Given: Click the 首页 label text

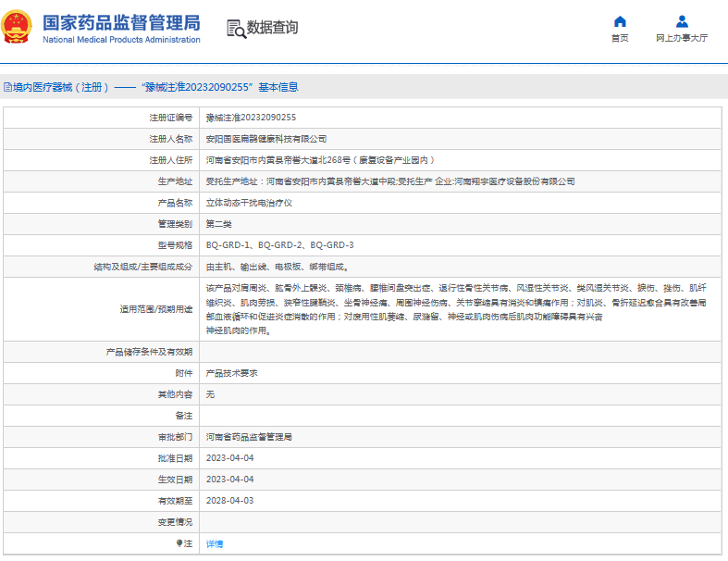Looking at the screenshot, I should 620,38.
